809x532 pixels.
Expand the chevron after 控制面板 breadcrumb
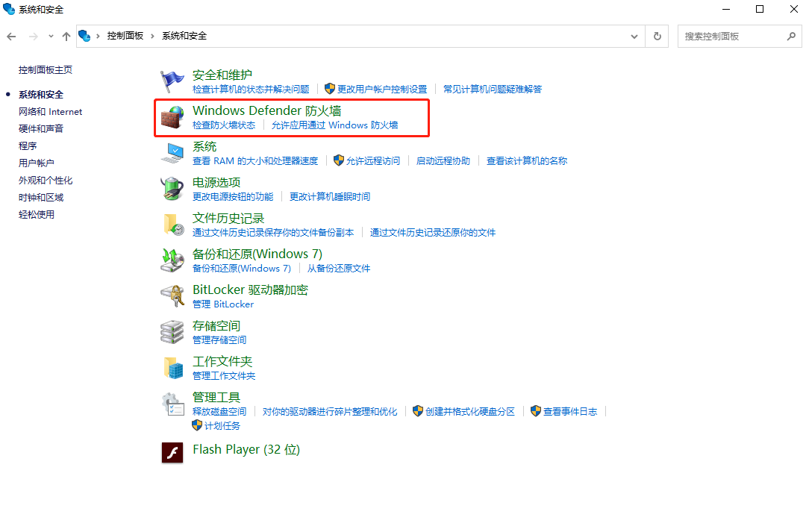click(153, 36)
